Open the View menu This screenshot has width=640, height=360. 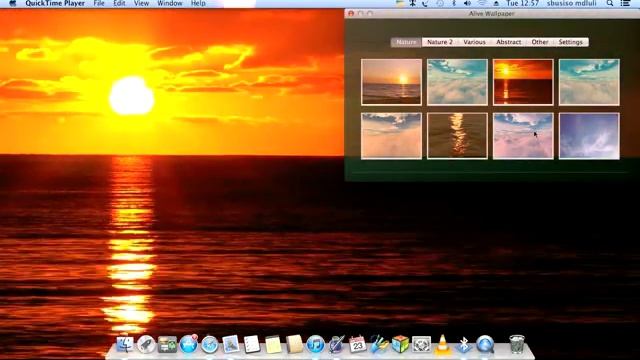141,3
